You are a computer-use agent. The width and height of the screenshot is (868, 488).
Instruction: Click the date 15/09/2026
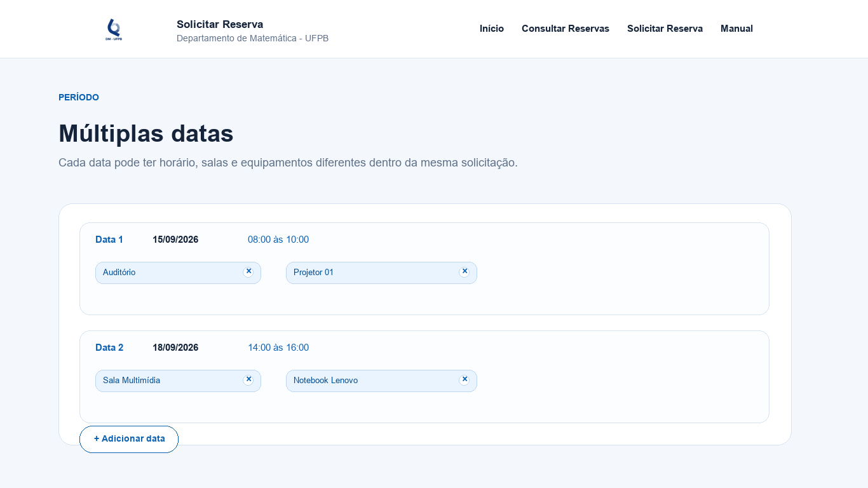point(175,240)
